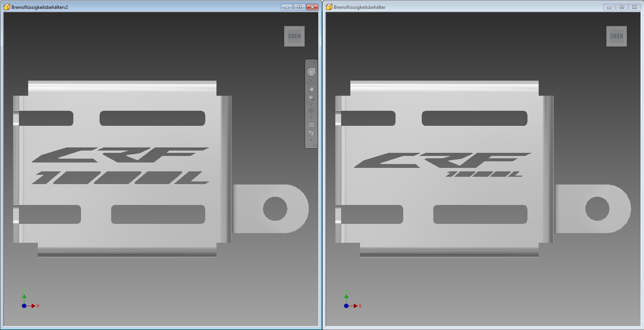Minimize the right Bremsflüssigkeitsbehälter window
Screen dimensions: 644x330
pyautogui.click(x=609, y=7)
